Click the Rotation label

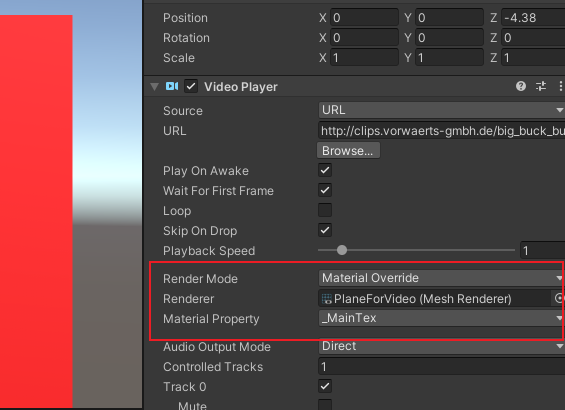[x=186, y=38]
